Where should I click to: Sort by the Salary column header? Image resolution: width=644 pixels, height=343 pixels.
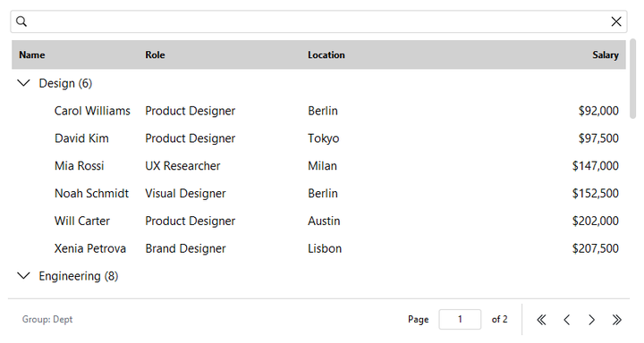click(605, 55)
